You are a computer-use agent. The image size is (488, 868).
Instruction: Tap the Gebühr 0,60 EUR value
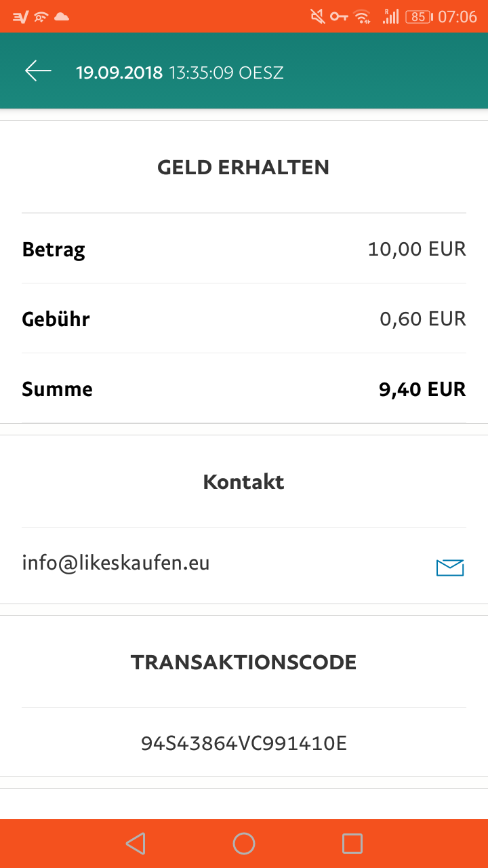point(422,319)
